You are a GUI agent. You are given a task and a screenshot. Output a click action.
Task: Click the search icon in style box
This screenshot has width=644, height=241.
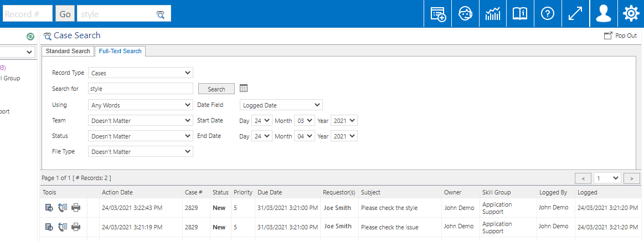coord(161,14)
